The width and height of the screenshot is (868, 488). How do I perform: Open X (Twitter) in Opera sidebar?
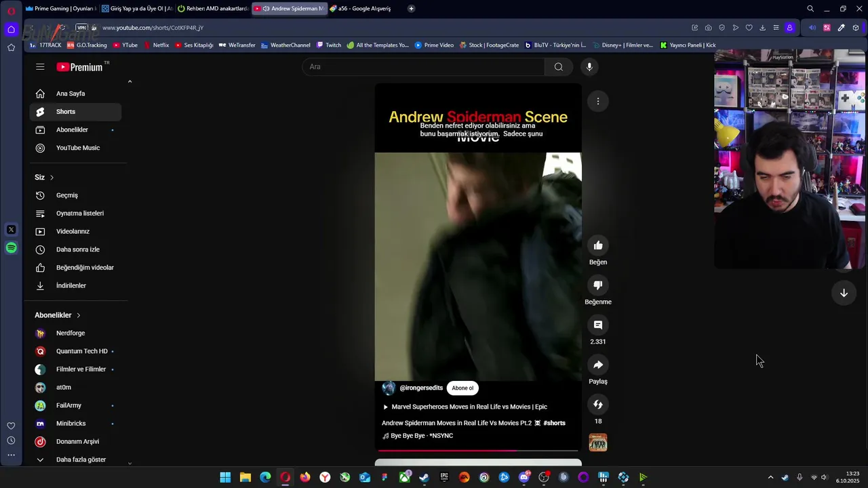pos(11,230)
